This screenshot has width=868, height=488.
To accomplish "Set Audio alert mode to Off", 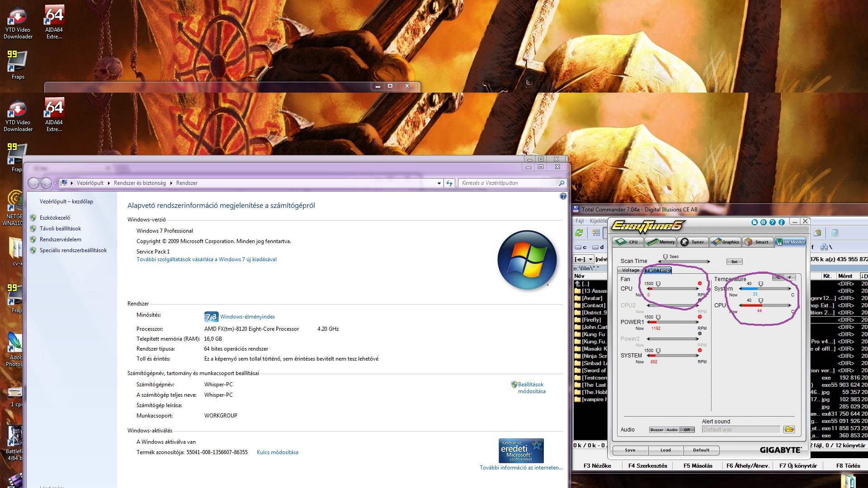I will pyautogui.click(x=687, y=430).
